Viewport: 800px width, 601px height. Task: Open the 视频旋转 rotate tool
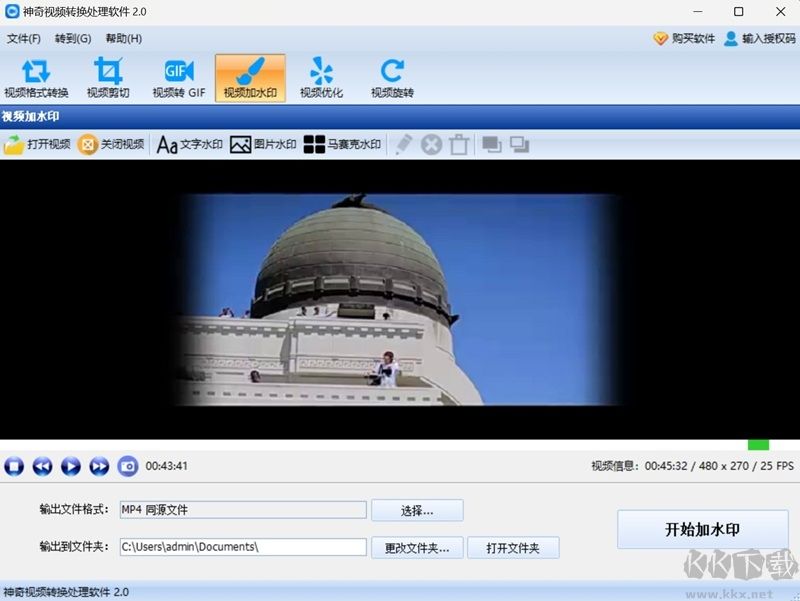[x=392, y=79]
